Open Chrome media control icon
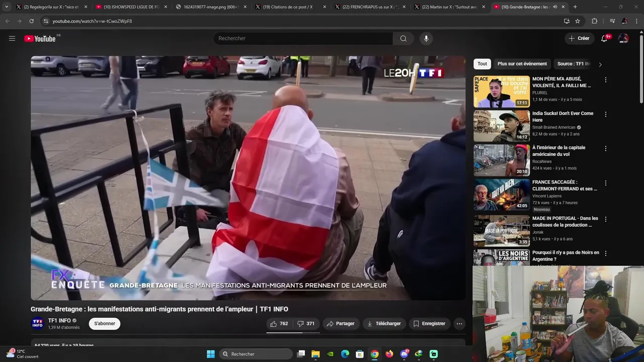 612,21
